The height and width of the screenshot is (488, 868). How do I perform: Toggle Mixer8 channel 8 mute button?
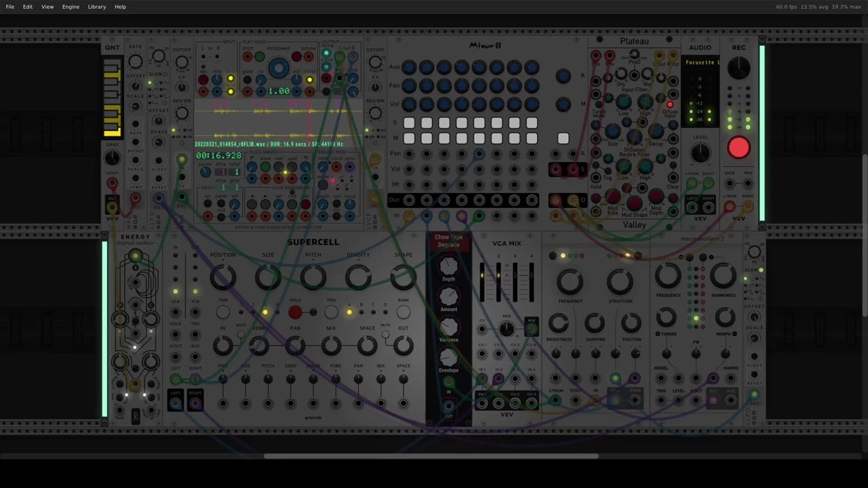532,139
